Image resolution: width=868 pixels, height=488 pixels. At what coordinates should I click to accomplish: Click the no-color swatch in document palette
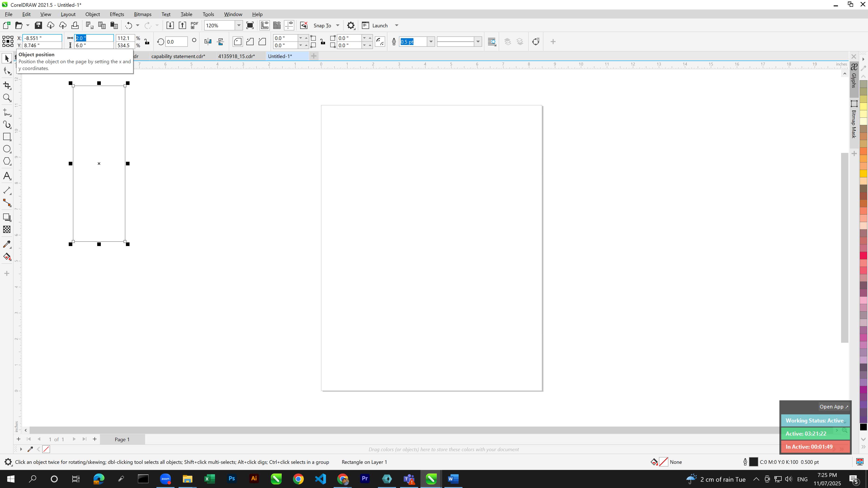click(46, 449)
